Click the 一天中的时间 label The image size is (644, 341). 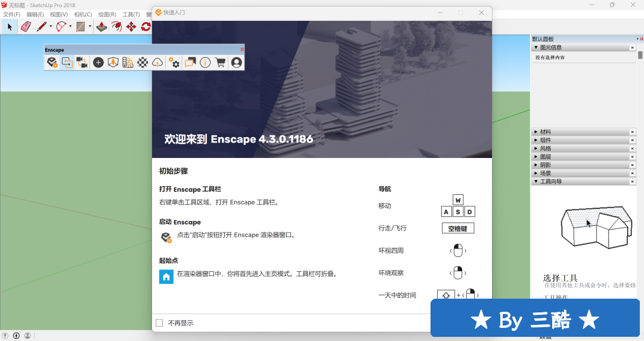[397, 296]
